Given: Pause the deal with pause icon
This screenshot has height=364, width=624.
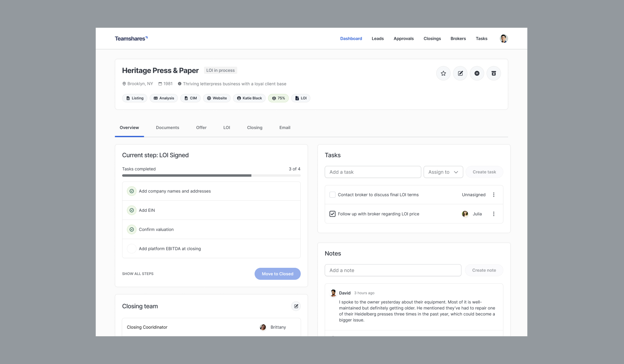Looking at the screenshot, I should click(x=477, y=73).
